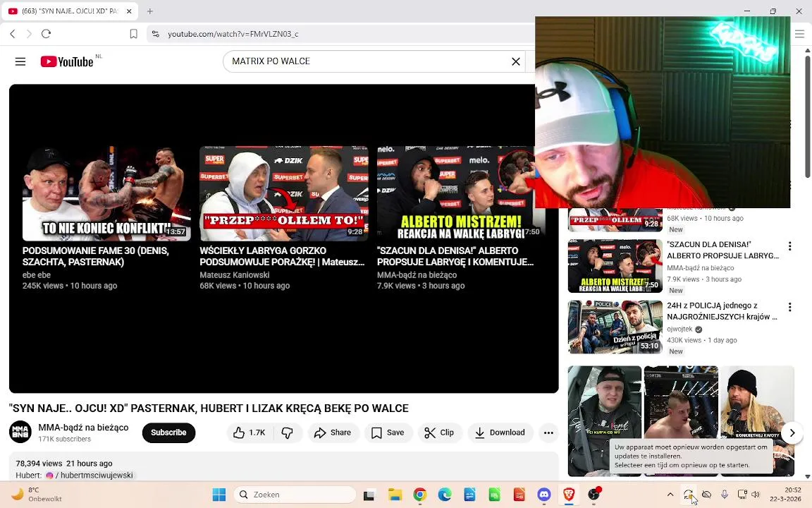Open Brave browser taskbar icon
Image resolution: width=812 pixels, height=508 pixels.
569,495
